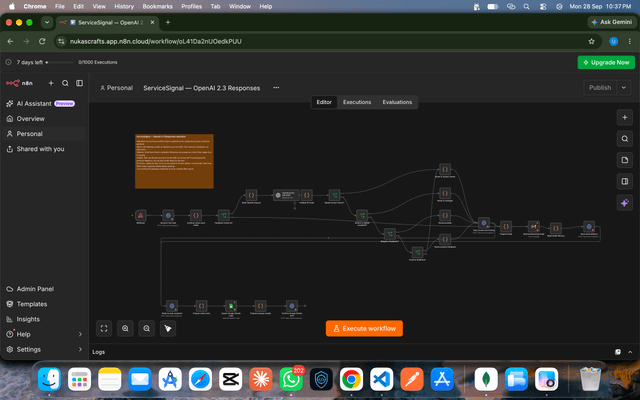The image size is (640, 400).
Task: Switch to the Evaluations tab
Action: pyautogui.click(x=397, y=102)
